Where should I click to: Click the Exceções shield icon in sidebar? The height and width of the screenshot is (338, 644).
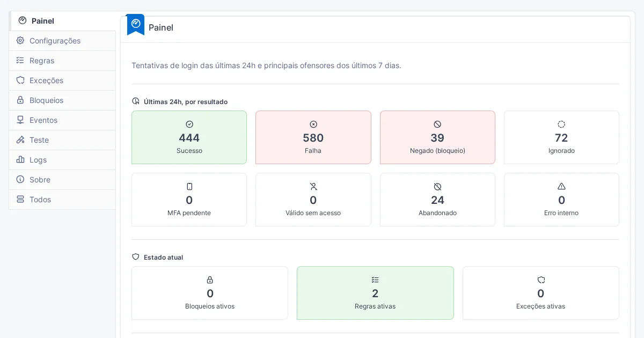[x=20, y=80]
